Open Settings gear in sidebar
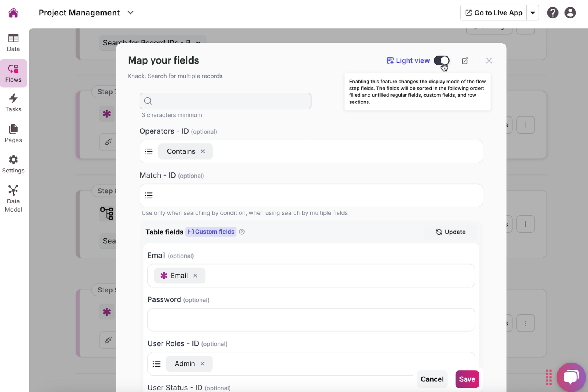 (x=13, y=164)
